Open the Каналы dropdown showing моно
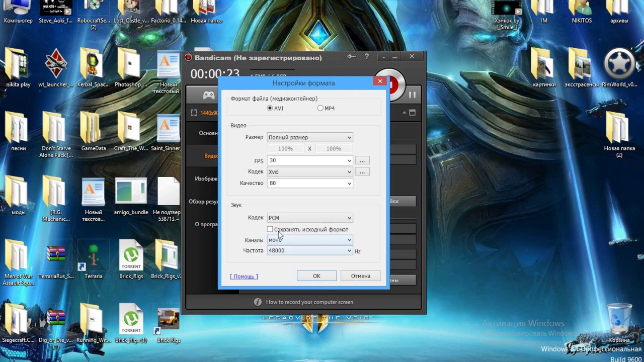The height and width of the screenshot is (362, 644). 309,240
